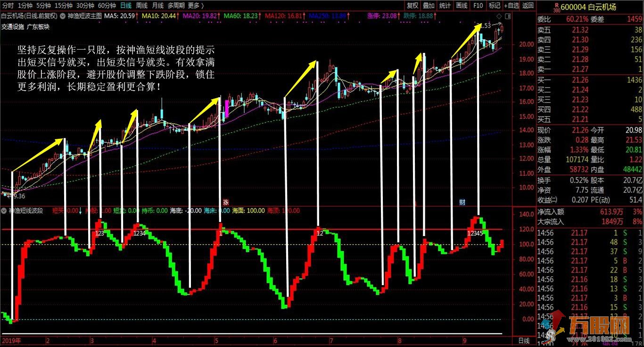Click the 返回 back button
This screenshot has width=644, height=347.
coord(528,5)
